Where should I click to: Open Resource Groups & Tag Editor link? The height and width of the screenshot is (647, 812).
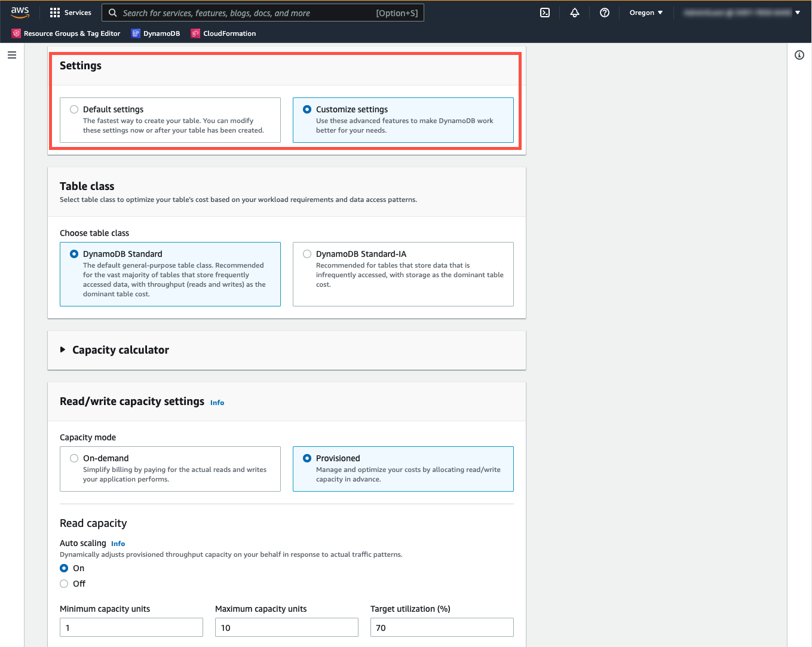[x=72, y=33]
